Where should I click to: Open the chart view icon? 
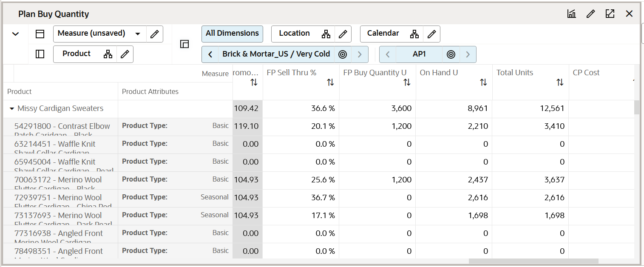click(x=571, y=14)
